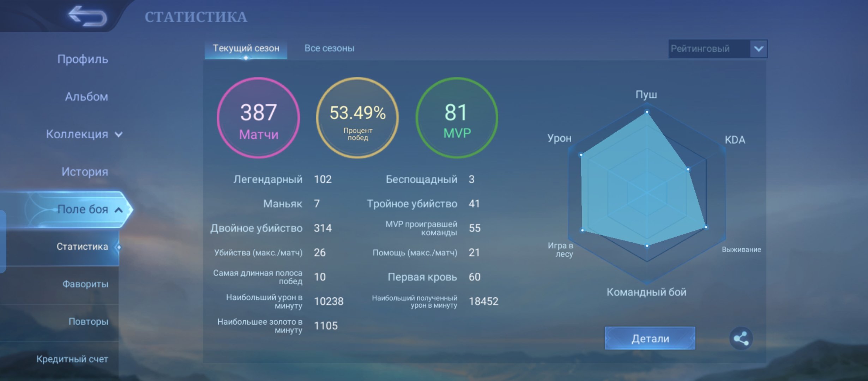This screenshot has width=868, height=381.
Task: Select Статистика in the sidebar
Action: 82,246
